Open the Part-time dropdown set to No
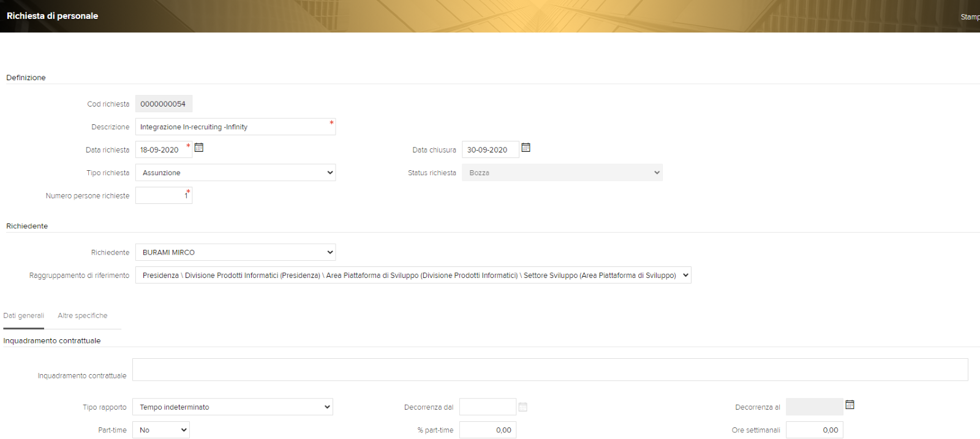The width and height of the screenshot is (980, 439). 161,430
